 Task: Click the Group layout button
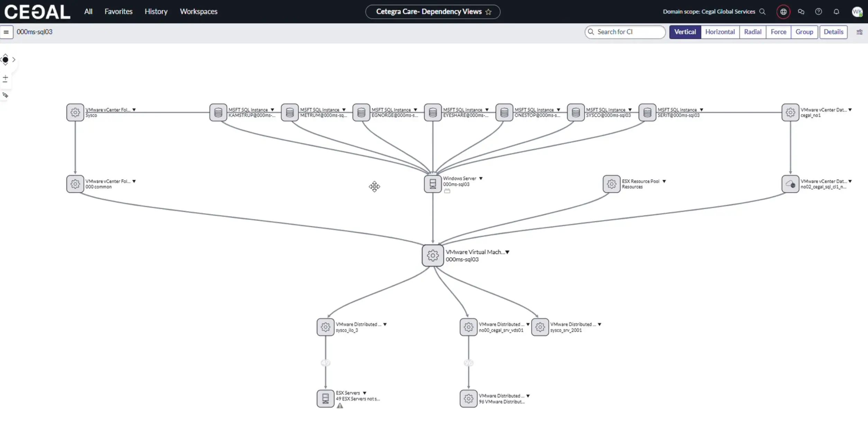click(x=804, y=32)
